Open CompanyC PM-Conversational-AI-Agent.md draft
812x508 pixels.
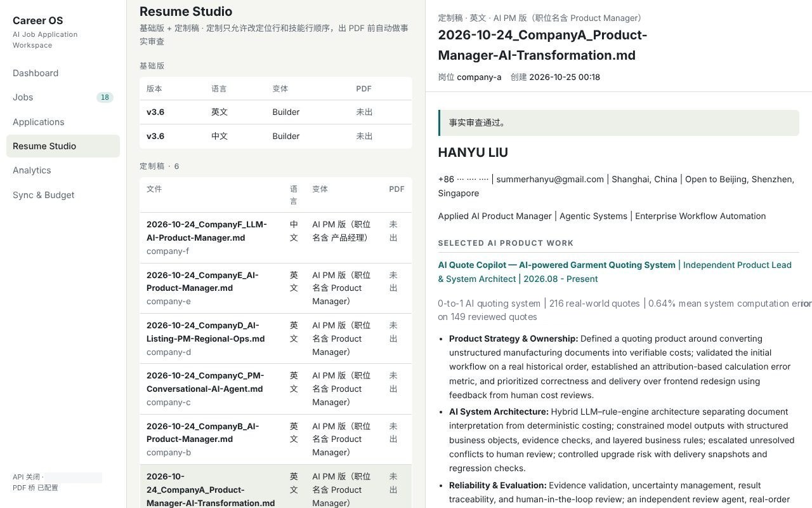[275, 389]
